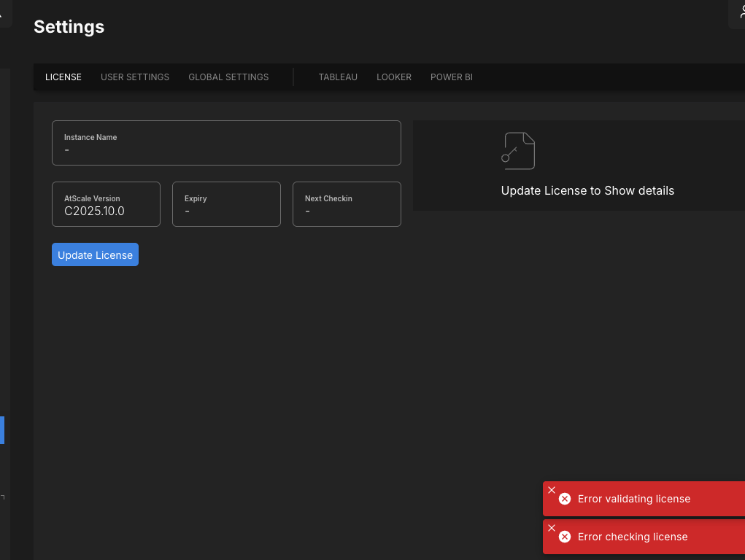
Task: Click the Expiry field
Action: (x=226, y=204)
